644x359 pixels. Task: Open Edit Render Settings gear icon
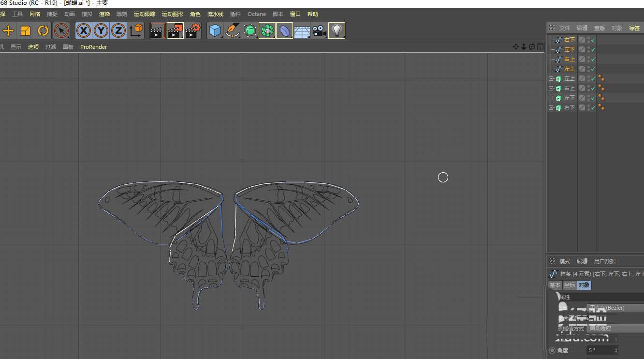click(192, 31)
